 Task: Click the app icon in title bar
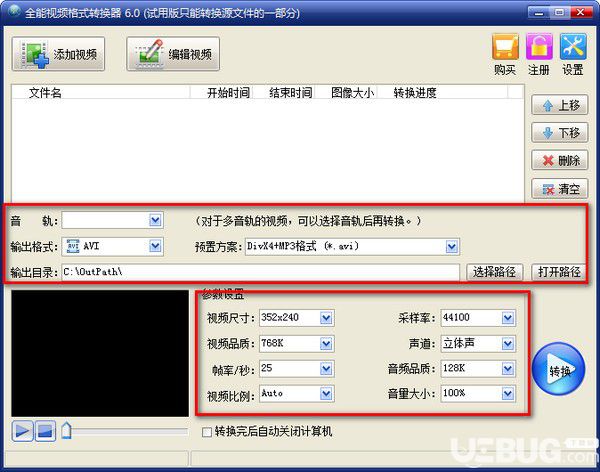pyautogui.click(x=14, y=12)
